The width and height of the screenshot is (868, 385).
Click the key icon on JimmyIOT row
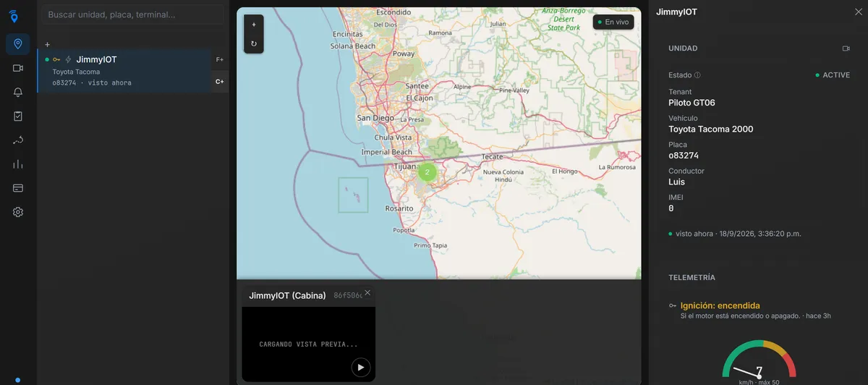(x=56, y=59)
